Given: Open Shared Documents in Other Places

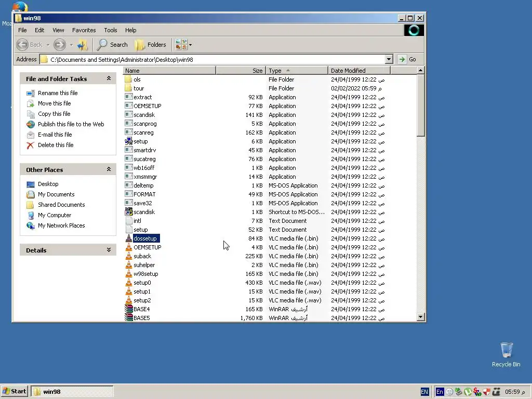Looking at the screenshot, I should 61,205.
